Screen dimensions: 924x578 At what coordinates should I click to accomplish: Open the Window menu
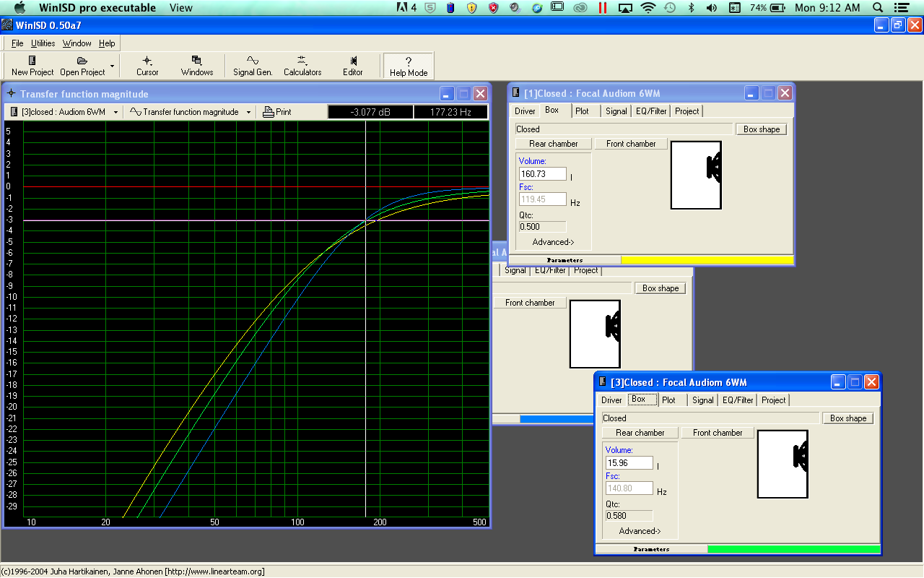[77, 43]
